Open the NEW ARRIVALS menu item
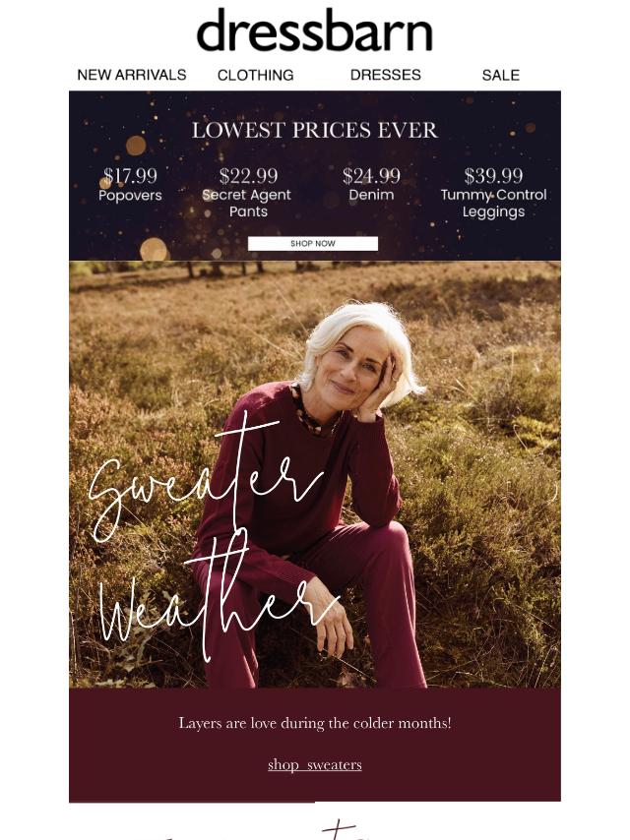Image resolution: width=630 pixels, height=840 pixels. tap(132, 75)
